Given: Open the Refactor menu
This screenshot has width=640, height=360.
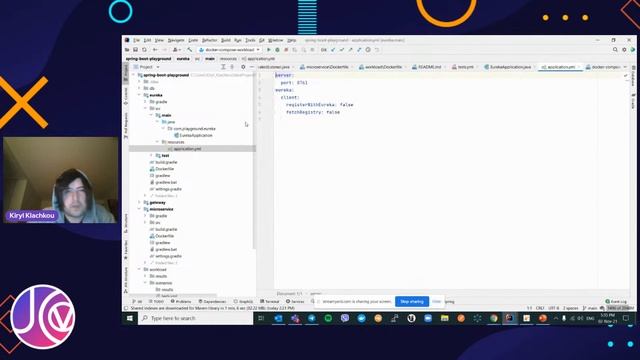Looking at the screenshot, I should tap(209, 40).
